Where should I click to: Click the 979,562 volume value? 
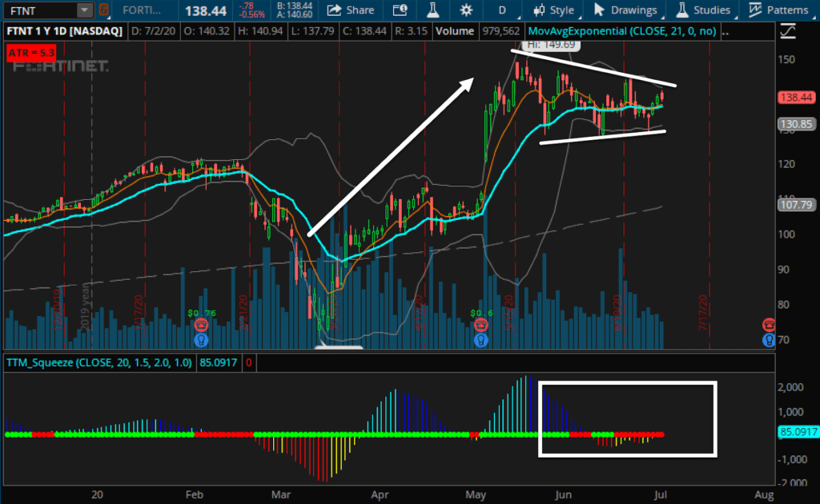501,31
